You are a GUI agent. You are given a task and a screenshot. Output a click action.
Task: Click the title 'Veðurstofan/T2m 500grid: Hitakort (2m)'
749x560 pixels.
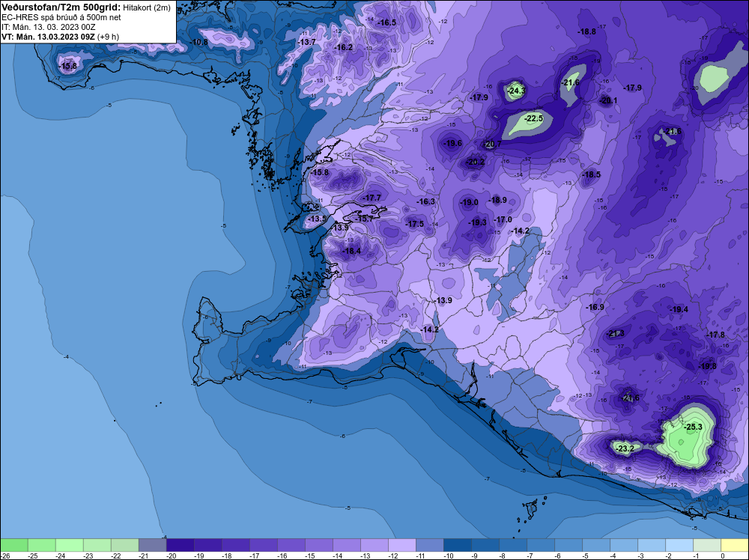click(x=86, y=7)
